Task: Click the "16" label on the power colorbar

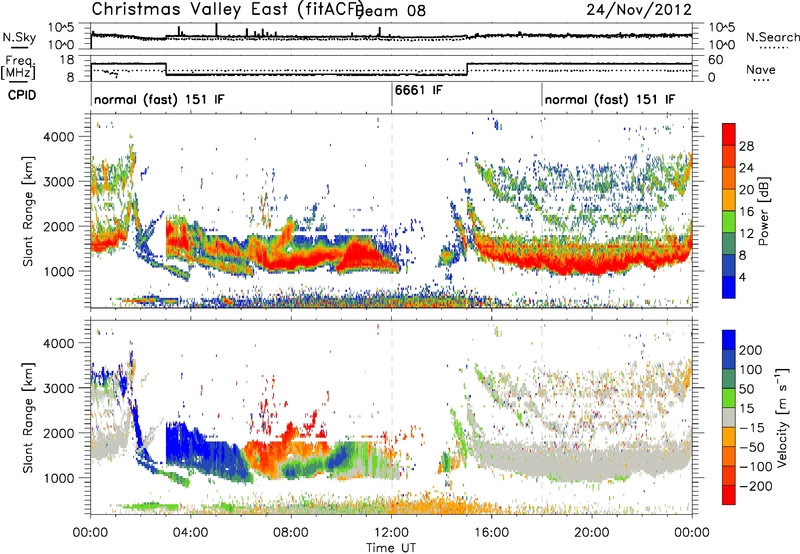Action: (746, 212)
